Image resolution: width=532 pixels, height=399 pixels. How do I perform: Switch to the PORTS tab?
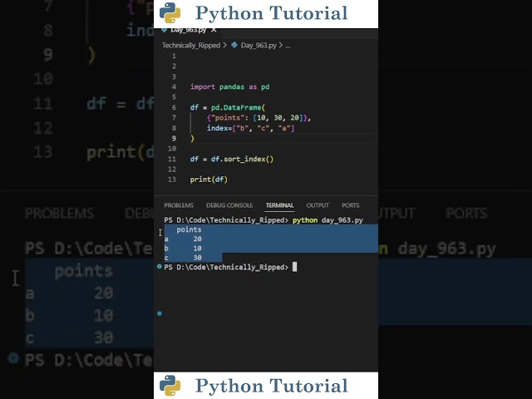(351, 205)
